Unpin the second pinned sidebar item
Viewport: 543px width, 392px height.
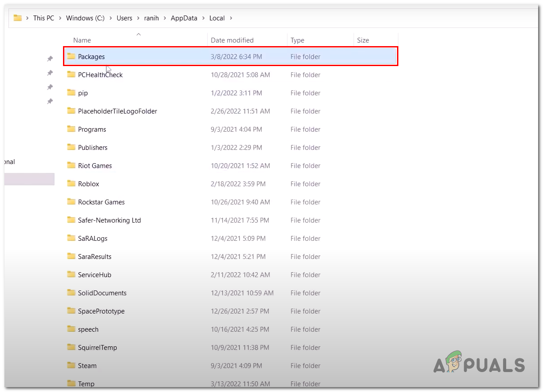click(x=50, y=73)
